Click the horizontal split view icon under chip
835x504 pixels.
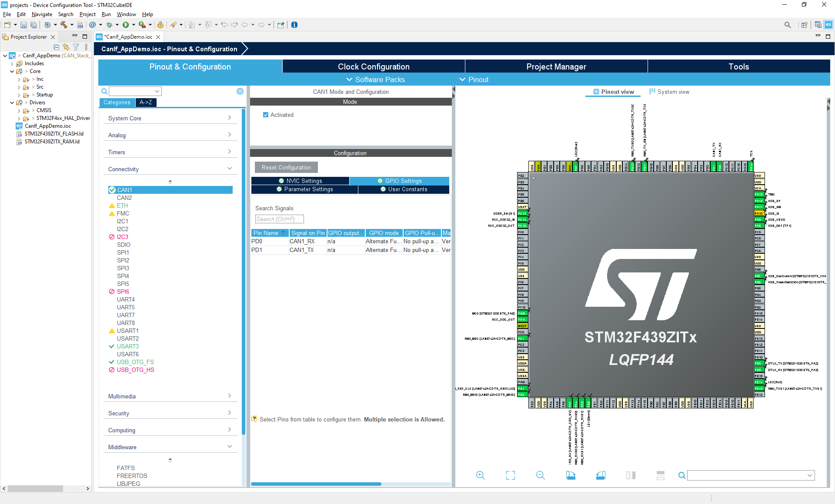coord(661,475)
